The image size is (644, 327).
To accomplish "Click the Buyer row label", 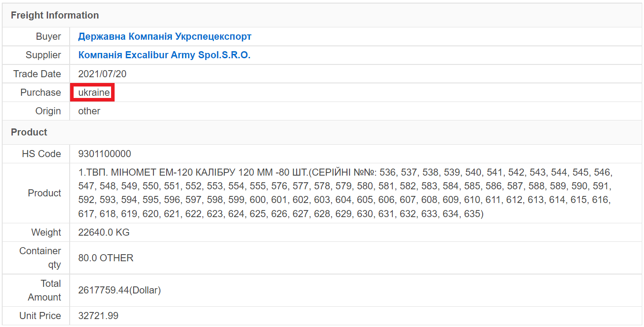I will pyautogui.click(x=48, y=37).
